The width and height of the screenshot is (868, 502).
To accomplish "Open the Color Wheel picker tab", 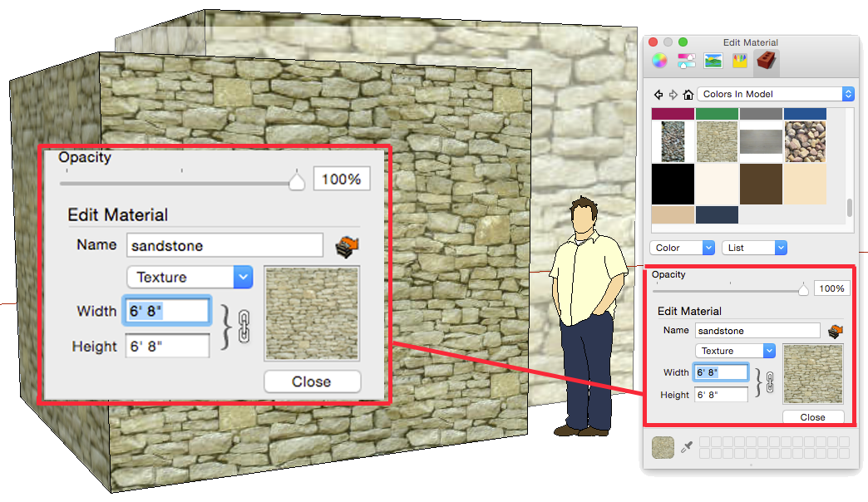I will (659, 61).
